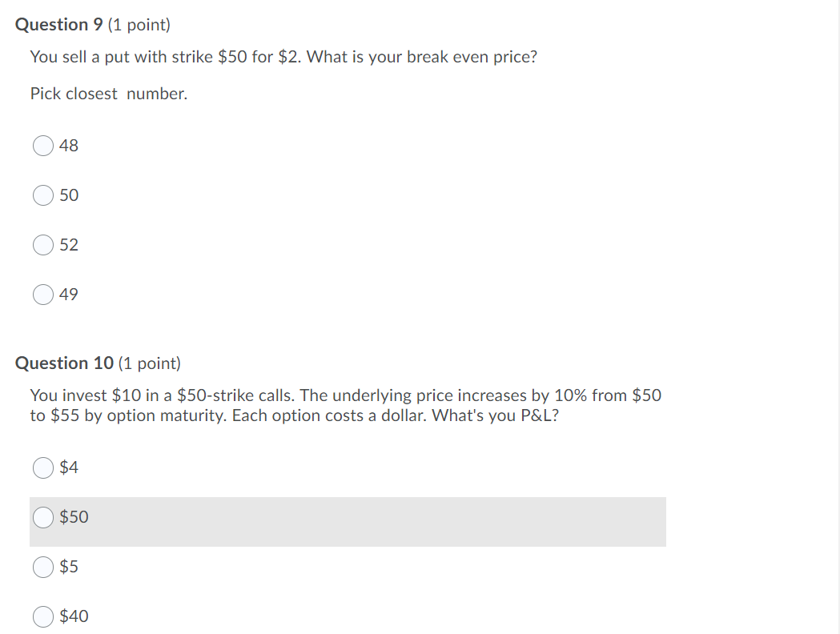The width and height of the screenshot is (840, 634).
Task: Click the $4 label text
Action: click(x=69, y=467)
